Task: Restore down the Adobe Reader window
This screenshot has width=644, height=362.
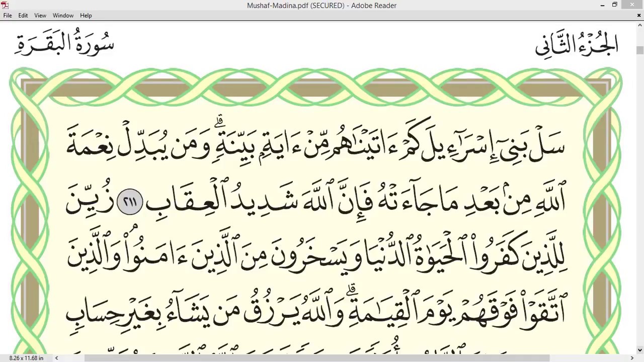Action: (615, 5)
